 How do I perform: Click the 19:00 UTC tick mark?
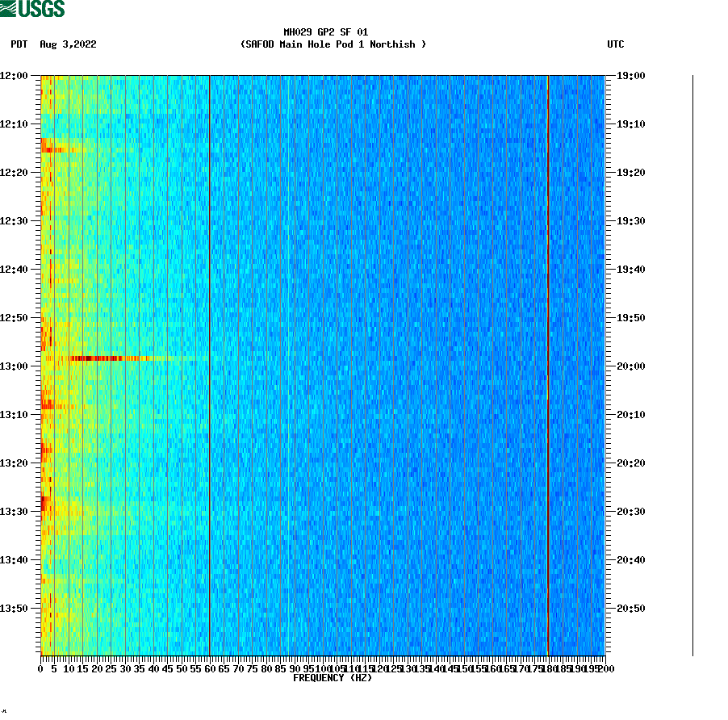(611, 77)
